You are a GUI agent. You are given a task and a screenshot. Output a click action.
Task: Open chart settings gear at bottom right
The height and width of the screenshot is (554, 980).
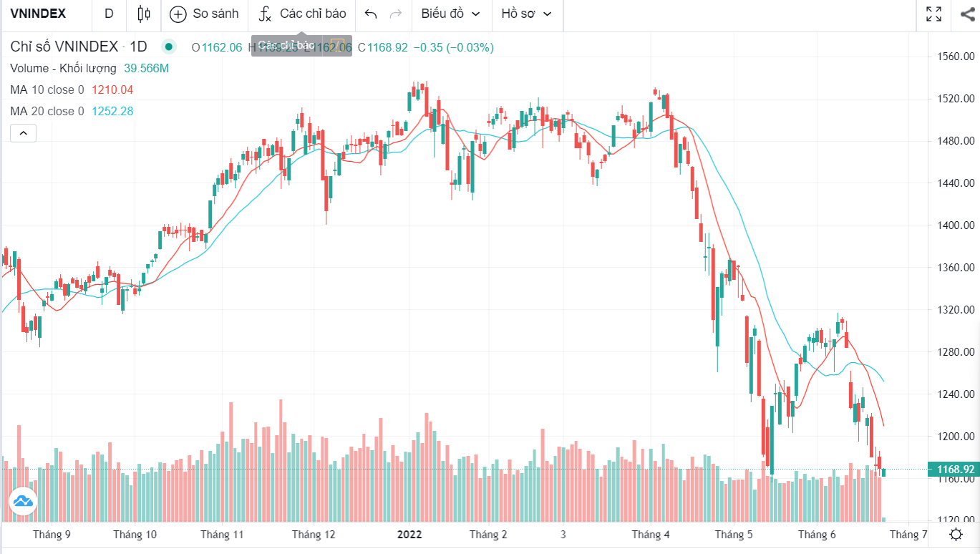956,535
